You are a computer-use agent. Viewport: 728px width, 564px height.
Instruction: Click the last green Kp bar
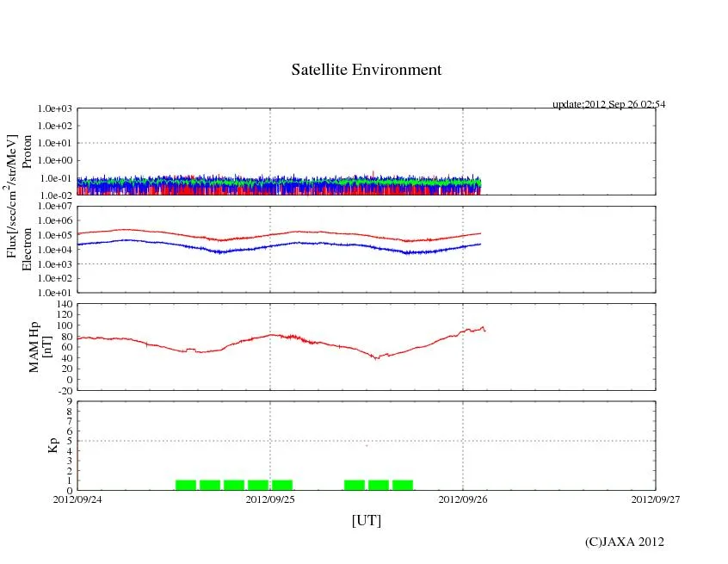(x=403, y=485)
